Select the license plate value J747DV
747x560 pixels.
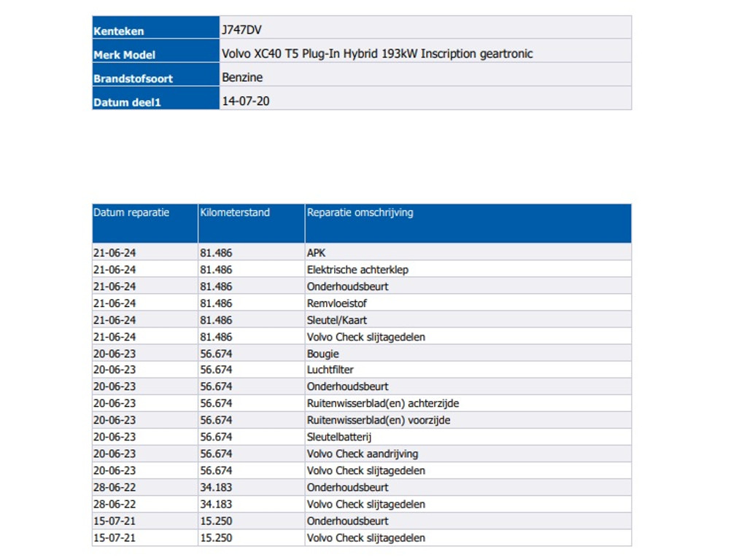pyautogui.click(x=241, y=30)
